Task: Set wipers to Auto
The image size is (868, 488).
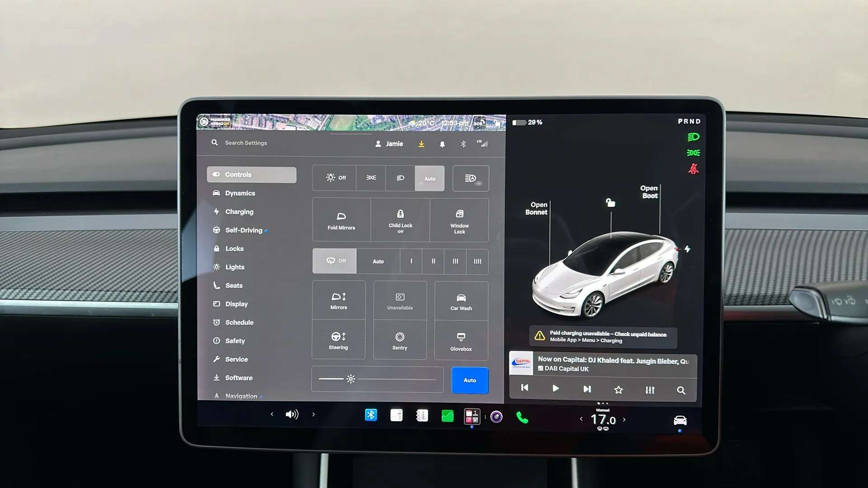Action: point(378,261)
